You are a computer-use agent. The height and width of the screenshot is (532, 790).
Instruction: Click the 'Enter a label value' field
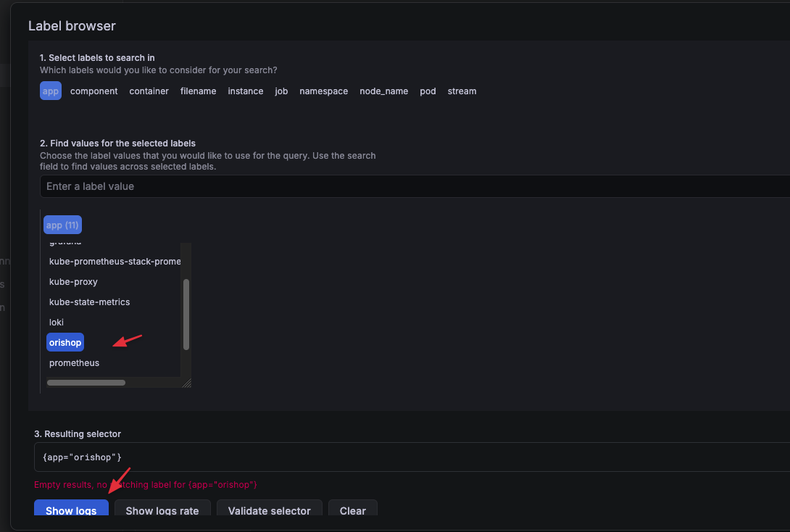pos(413,186)
